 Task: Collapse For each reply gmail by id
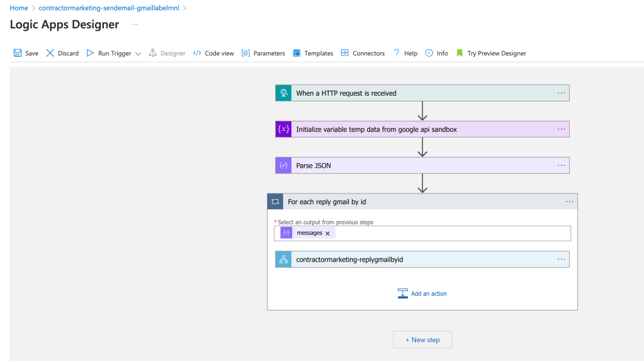tap(422, 202)
